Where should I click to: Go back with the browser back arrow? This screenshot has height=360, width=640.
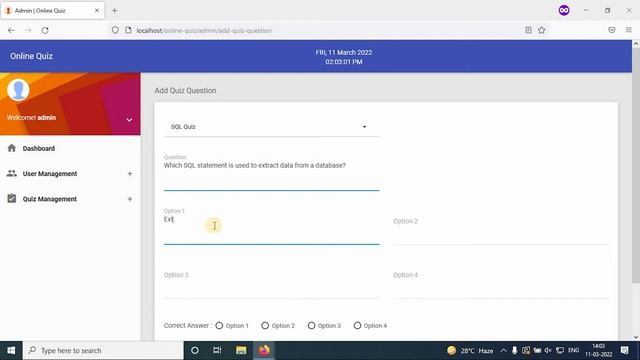pos(11,30)
